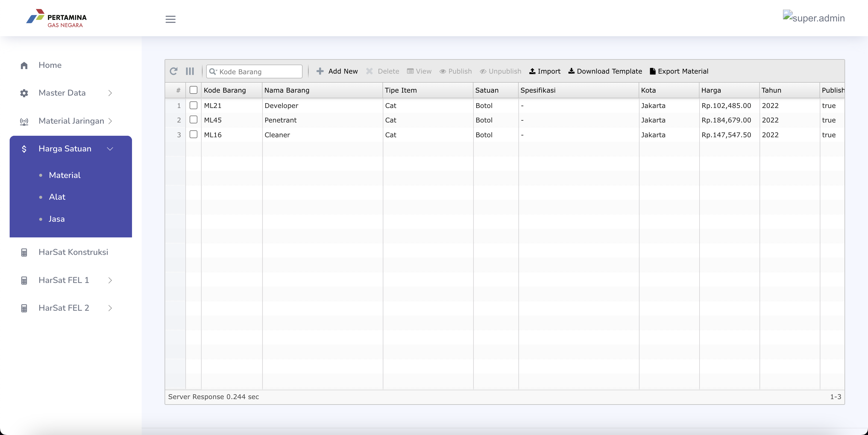Check the select-all header checkbox
Viewport: 868px width, 435px height.
[x=193, y=90]
